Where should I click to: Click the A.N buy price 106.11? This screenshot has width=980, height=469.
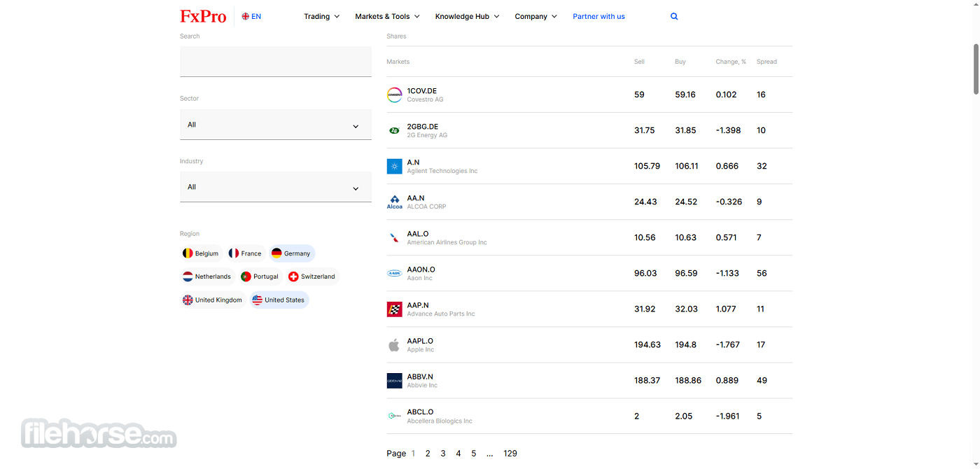pos(687,167)
